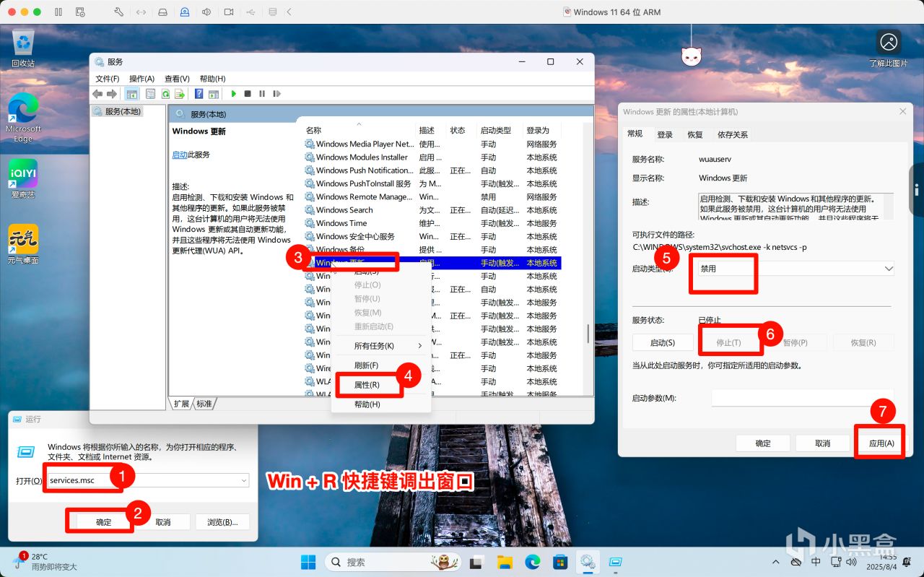The image size is (924, 577).
Task: Click the Edge icon on the taskbar
Action: click(x=532, y=562)
